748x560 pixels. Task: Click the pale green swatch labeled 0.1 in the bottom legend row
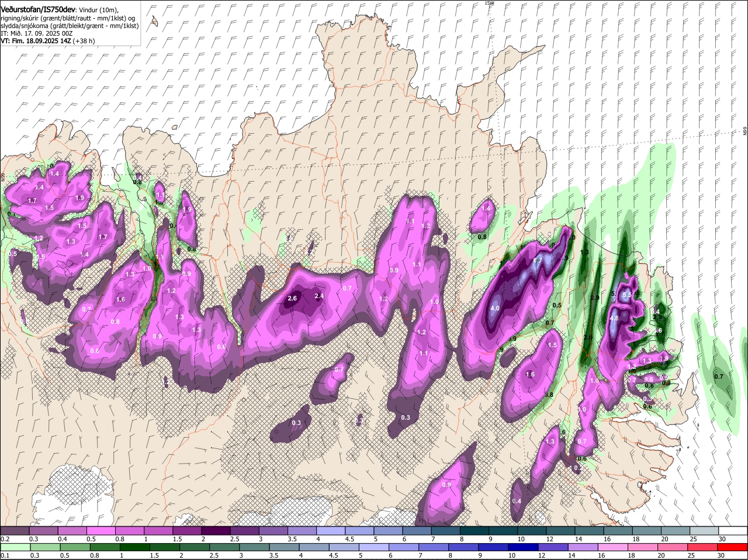click(15, 547)
